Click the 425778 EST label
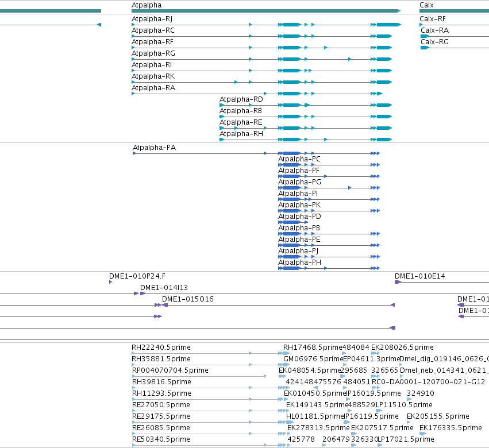Viewport: 489px width, 448px height. tap(301, 440)
